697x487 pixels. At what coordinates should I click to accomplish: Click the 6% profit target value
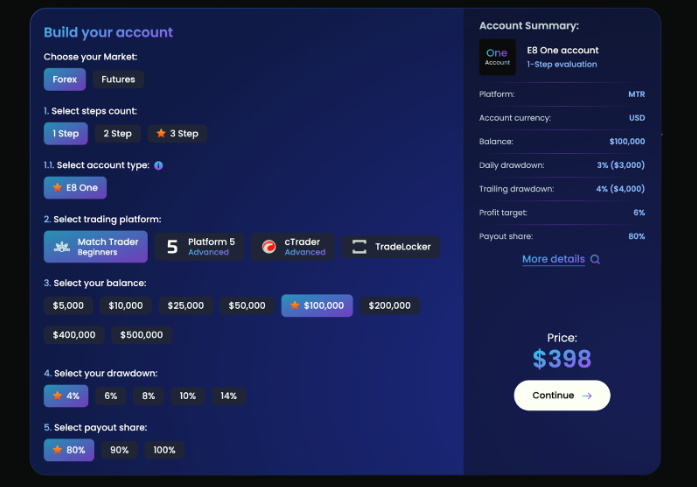639,213
